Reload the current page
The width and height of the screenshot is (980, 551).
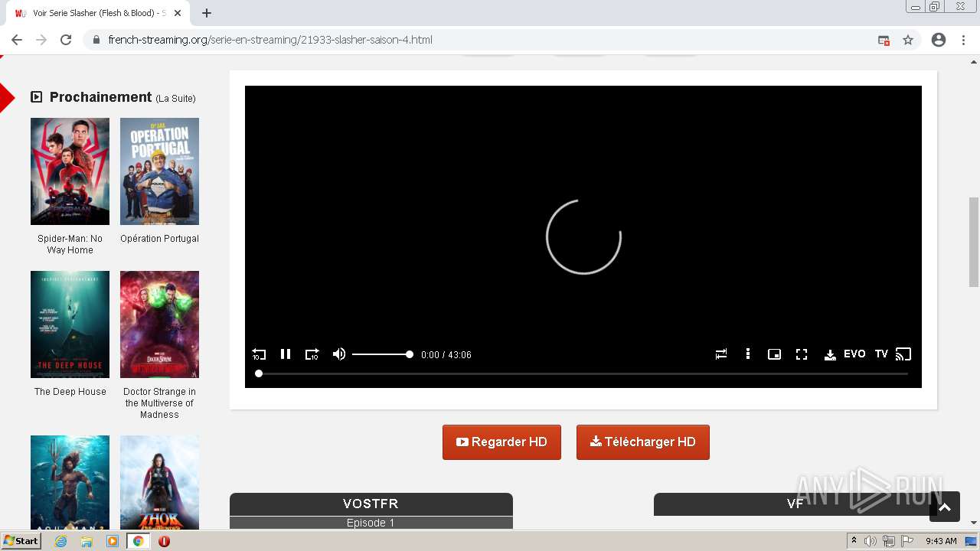pyautogui.click(x=66, y=40)
